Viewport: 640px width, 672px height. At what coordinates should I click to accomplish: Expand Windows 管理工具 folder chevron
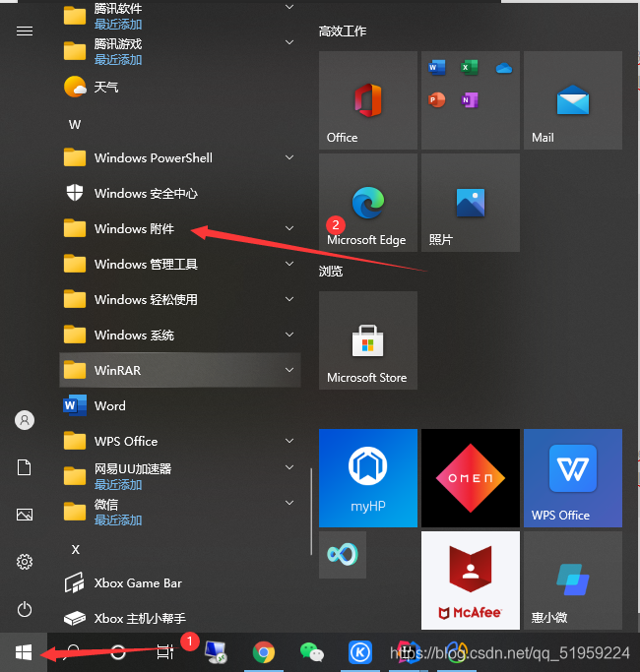[x=290, y=264]
